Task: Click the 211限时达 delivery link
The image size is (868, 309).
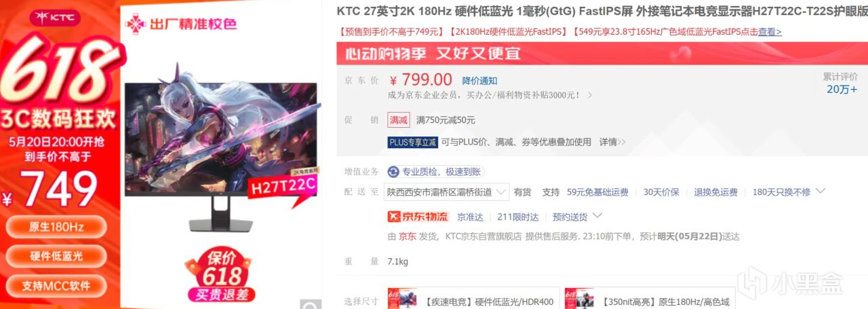Action: 517,217
